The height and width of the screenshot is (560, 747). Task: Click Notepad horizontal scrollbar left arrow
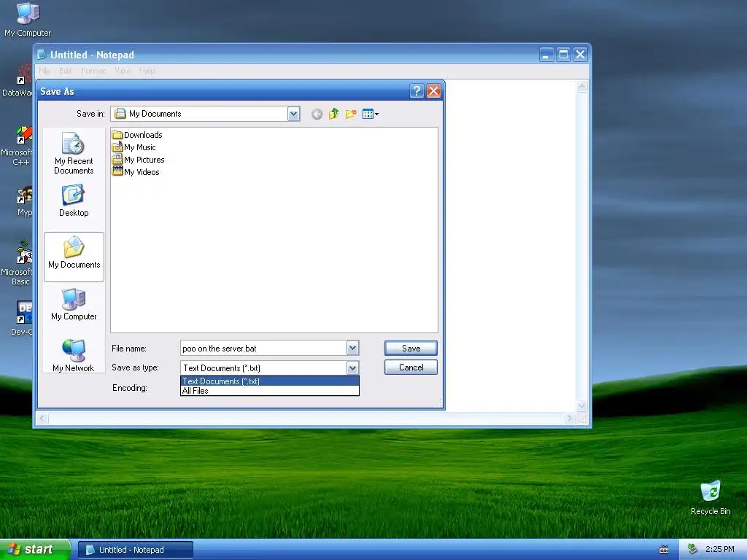click(x=42, y=418)
